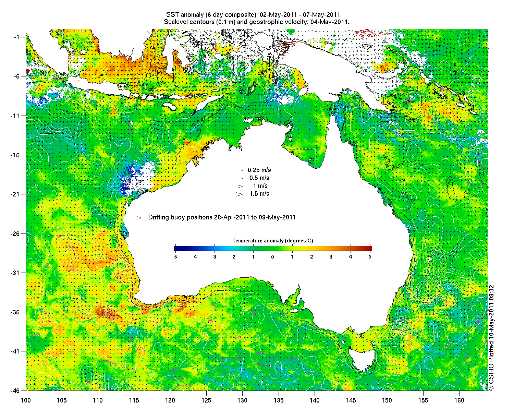Click the colorbar tick label "-4"

tap(194, 257)
